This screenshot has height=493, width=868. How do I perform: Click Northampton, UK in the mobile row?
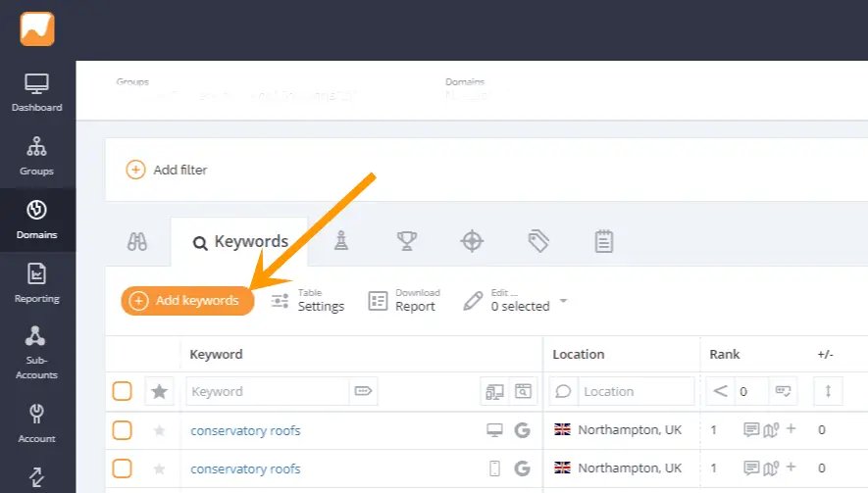pyautogui.click(x=630, y=468)
